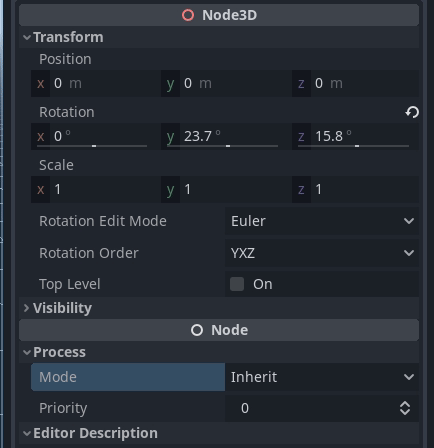Click the white Node class circle icon

[197, 330]
